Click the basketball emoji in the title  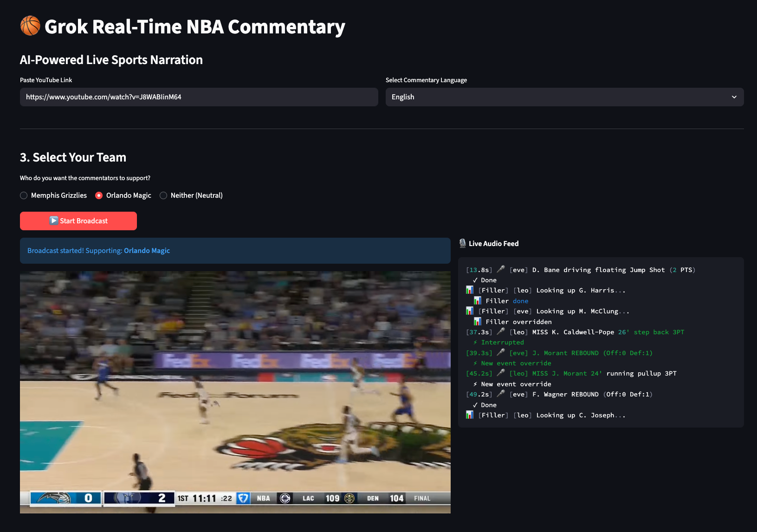point(30,26)
